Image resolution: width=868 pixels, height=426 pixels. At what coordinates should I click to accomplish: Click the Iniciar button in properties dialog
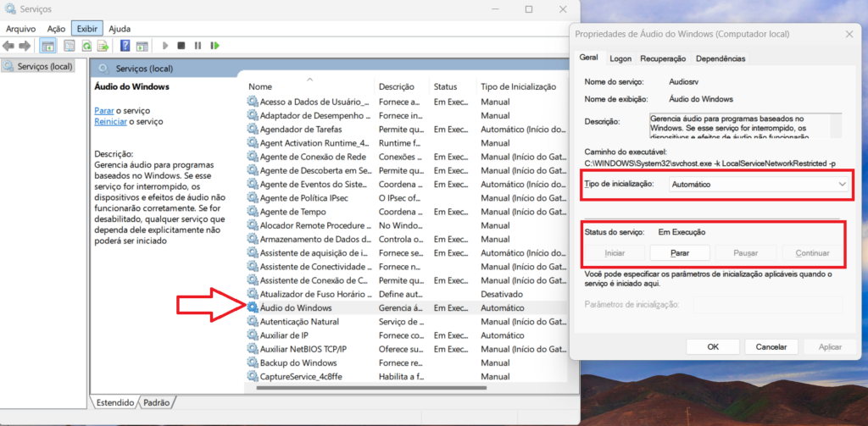[x=615, y=253]
